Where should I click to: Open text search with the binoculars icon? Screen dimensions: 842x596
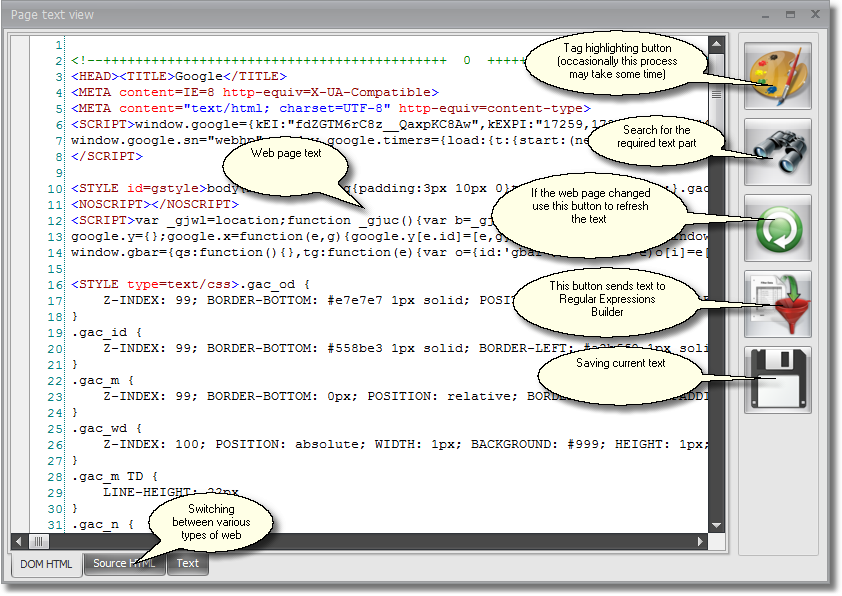coord(778,152)
